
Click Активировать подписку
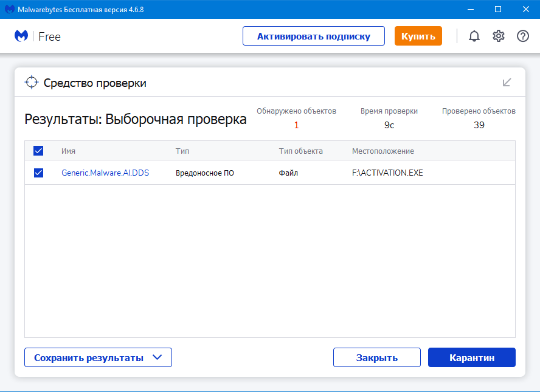pyautogui.click(x=313, y=36)
